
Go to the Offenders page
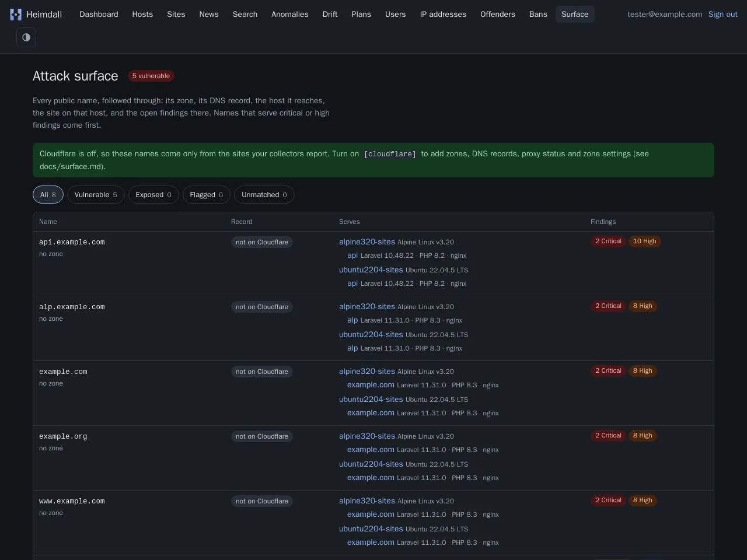point(498,14)
